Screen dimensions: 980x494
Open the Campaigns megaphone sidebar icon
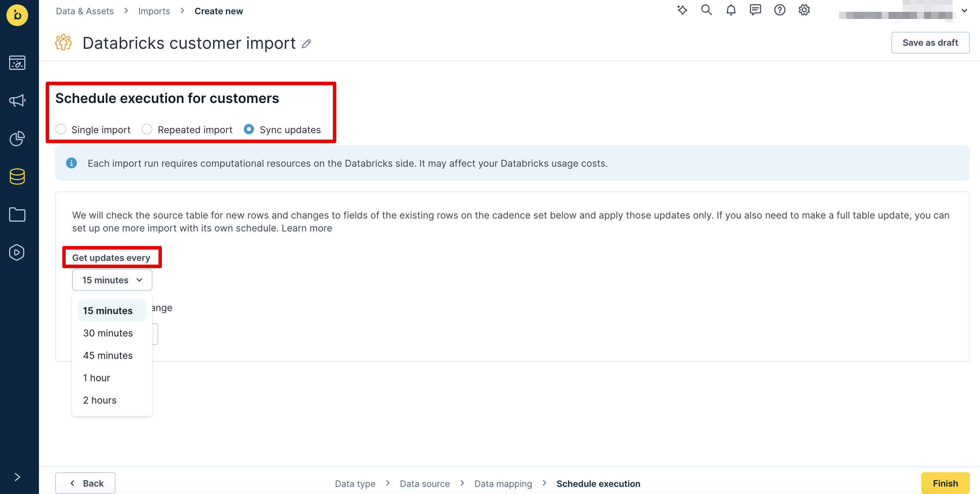pos(17,101)
